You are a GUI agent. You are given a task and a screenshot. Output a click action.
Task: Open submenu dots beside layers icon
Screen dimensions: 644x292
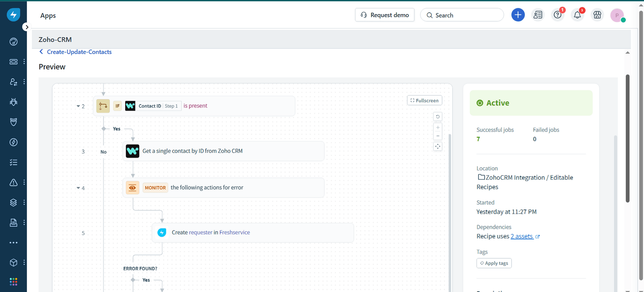click(x=24, y=202)
